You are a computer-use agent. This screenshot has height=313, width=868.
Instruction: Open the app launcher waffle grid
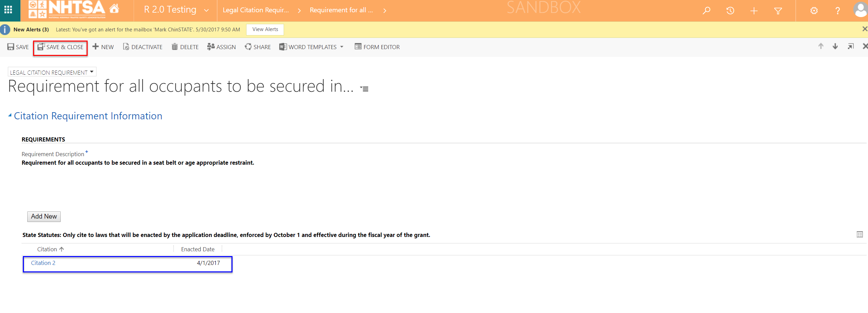coord(8,10)
